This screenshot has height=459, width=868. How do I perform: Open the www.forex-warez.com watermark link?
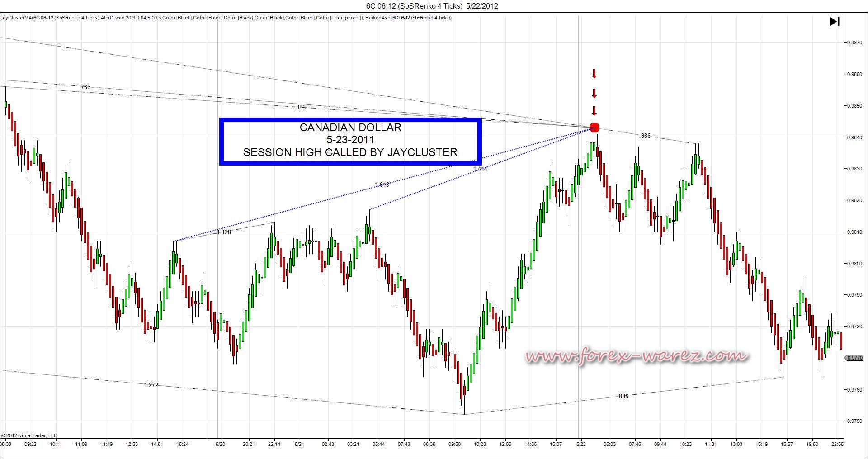coord(637,356)
